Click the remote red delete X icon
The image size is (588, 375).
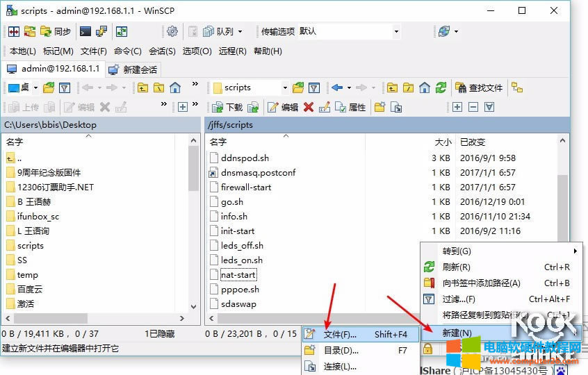pyautogui.click(x=309, y=108)
